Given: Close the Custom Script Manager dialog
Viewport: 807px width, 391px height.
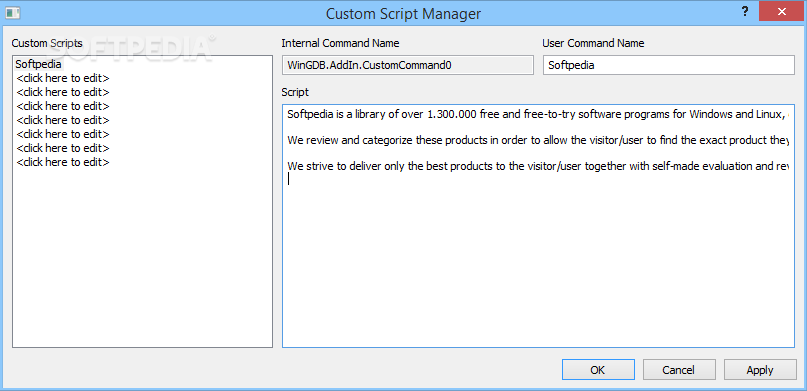Looking at the screenshot, I should click(782, 11).
